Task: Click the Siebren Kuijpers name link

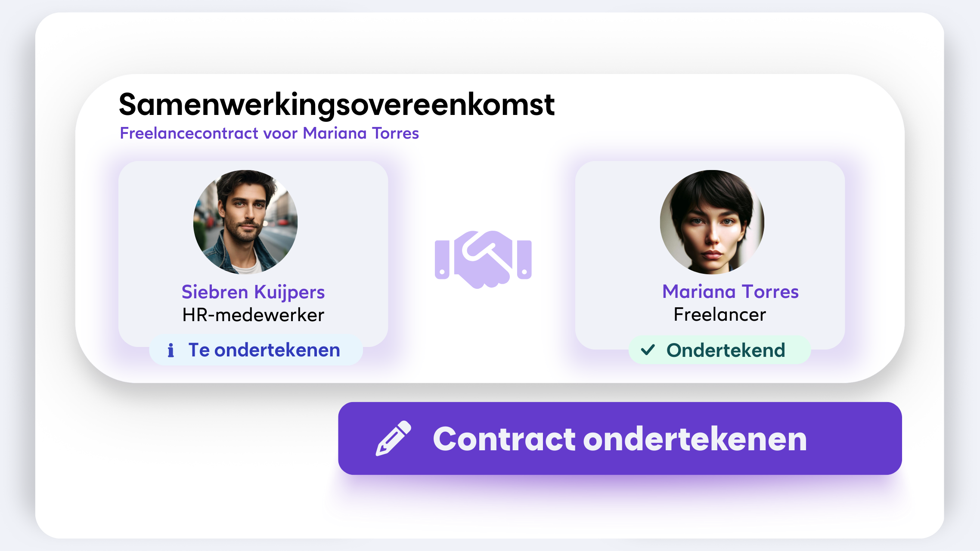Action: click(x=253, y=292)
